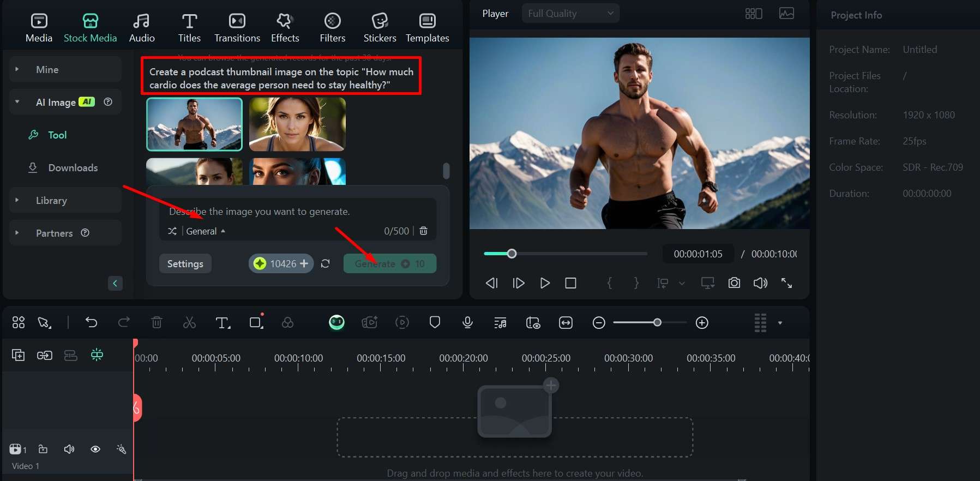Expand the Library section
Viewport: 980px width, 481px height.
point(65,200)
